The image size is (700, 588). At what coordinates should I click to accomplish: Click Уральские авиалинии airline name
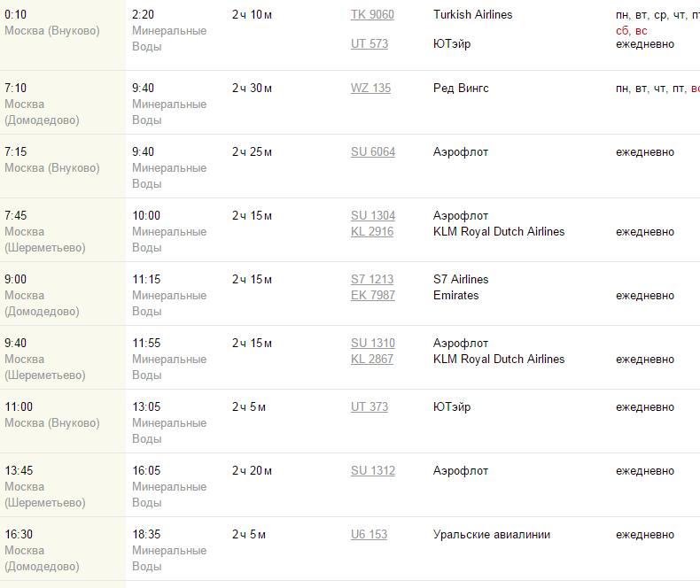point(492,534)
